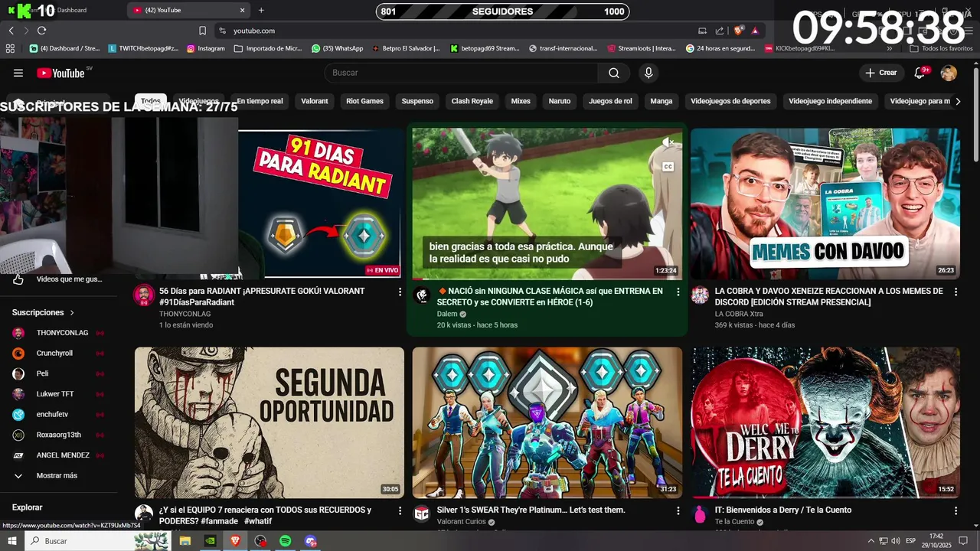980x551 pixels.
Task: Open THONYCONLAG channel avatar under video
Action: (144, 295)
